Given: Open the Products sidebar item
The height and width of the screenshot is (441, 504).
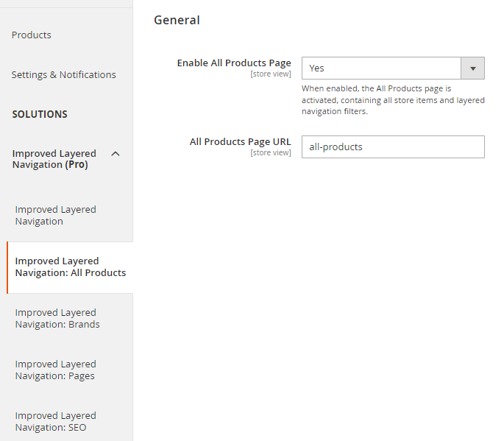Looking at the screenshot, I should click(31, 35).
